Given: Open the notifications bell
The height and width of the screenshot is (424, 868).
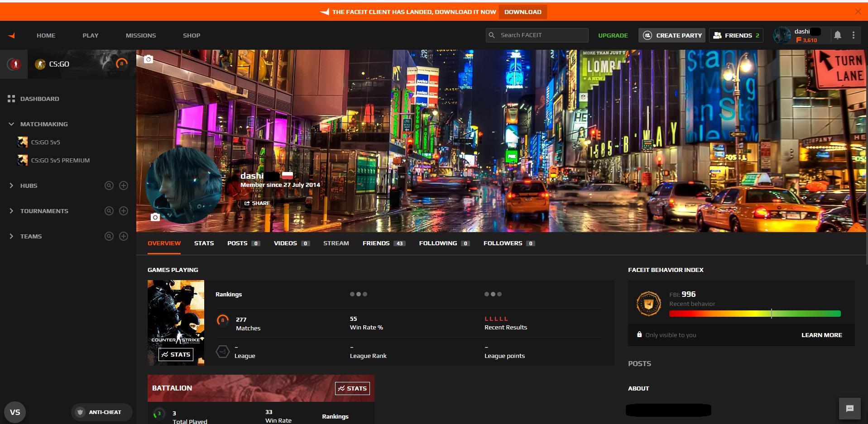Looking at the screenshot, I should [838, 35].
